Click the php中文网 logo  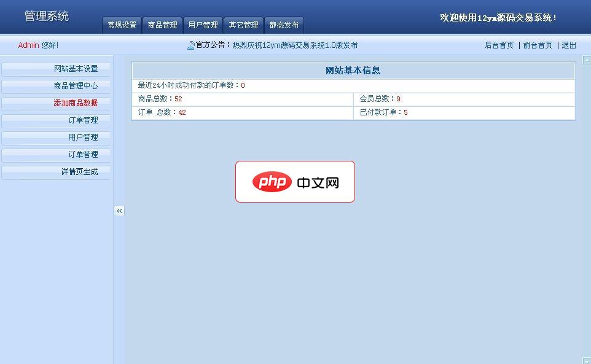point(295,181)
